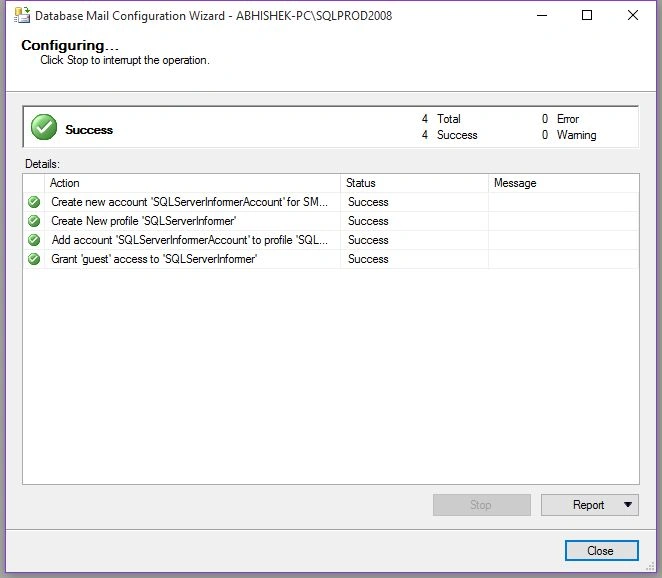Click Success status of Add account row
This screenshot has height=578, width=662.
tap(368, 240)
